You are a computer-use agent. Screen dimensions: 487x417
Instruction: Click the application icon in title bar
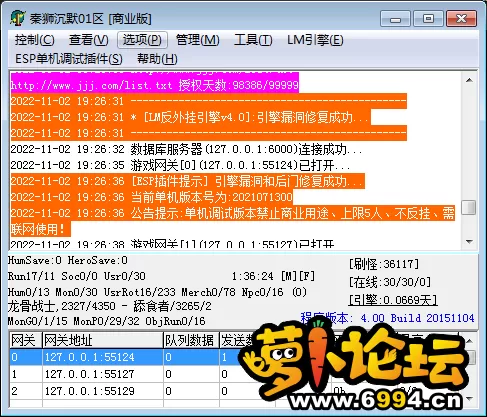point(17,18)
